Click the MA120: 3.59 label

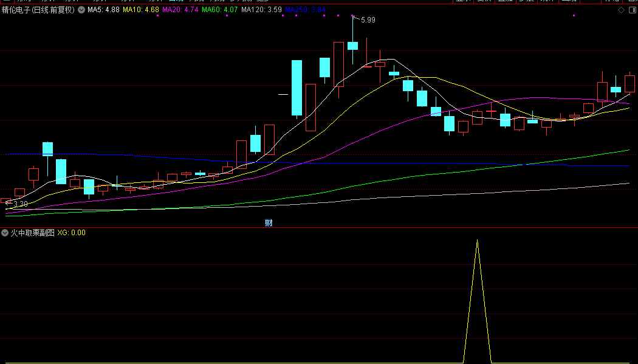(262, 10)
